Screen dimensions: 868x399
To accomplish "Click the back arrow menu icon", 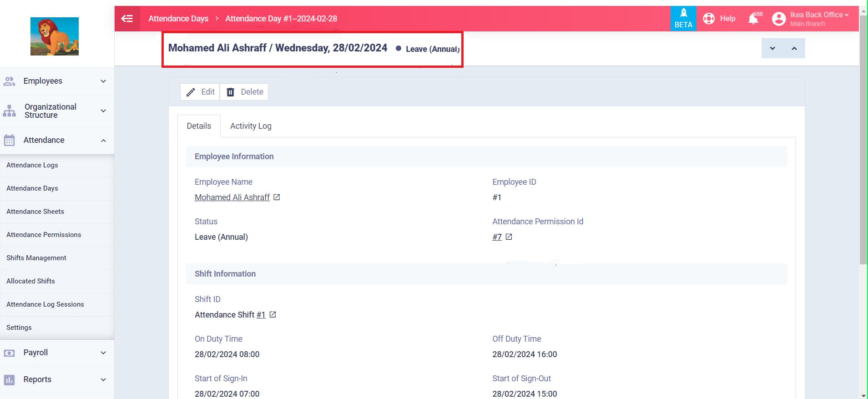I will [x=127, y=19].
